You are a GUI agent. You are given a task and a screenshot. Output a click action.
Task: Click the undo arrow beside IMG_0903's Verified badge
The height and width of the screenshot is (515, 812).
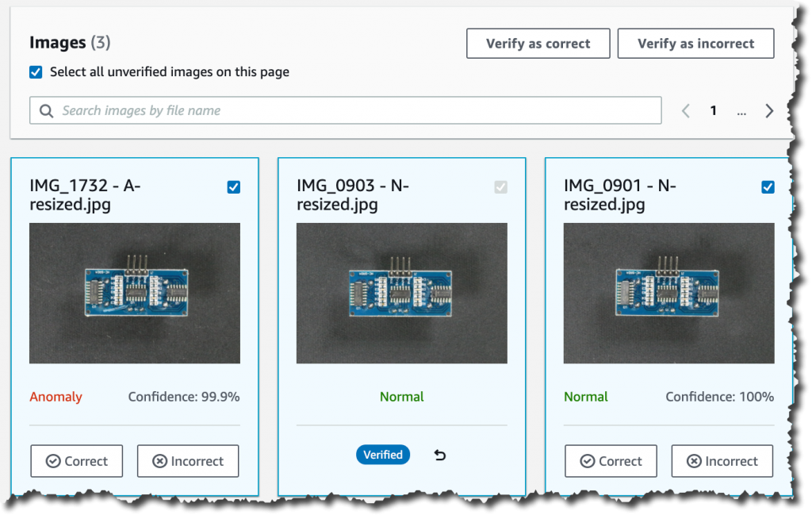pos(440,455)
